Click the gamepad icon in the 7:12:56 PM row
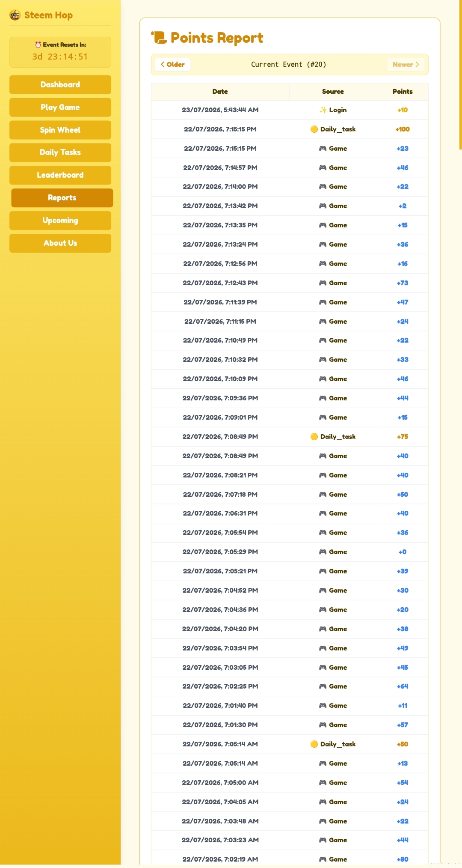 pyautogui.click(x=323, y=264)
